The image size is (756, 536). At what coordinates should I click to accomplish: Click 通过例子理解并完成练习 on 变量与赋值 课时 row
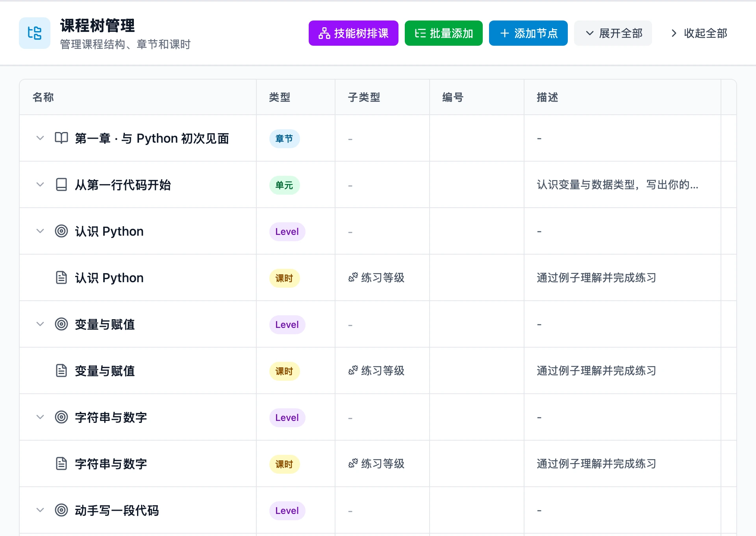(x=596, y=370)
